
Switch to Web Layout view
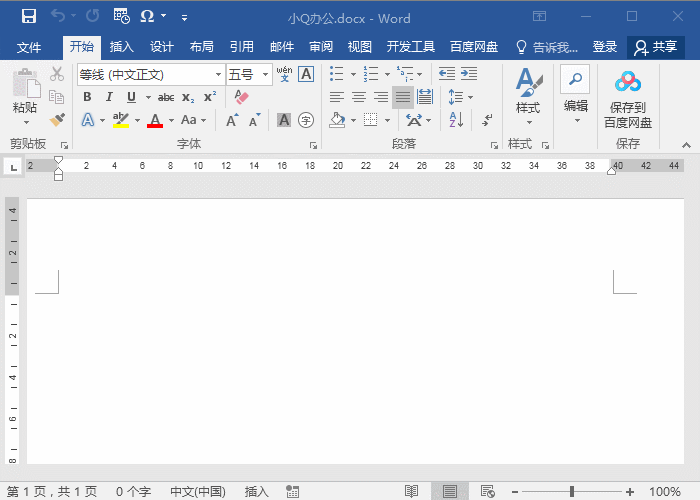pyautogui.click(x=488, y=492)
